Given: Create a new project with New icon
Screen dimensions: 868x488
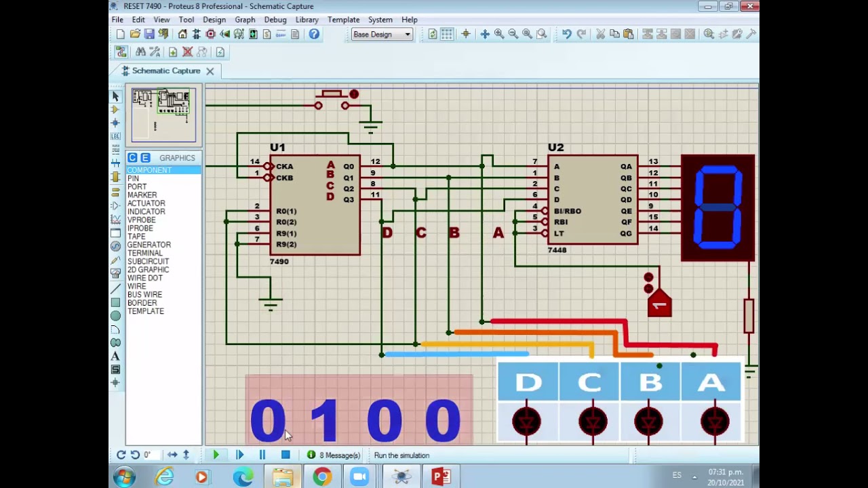Looking at the screenshot, I should [x=121, y=34].
